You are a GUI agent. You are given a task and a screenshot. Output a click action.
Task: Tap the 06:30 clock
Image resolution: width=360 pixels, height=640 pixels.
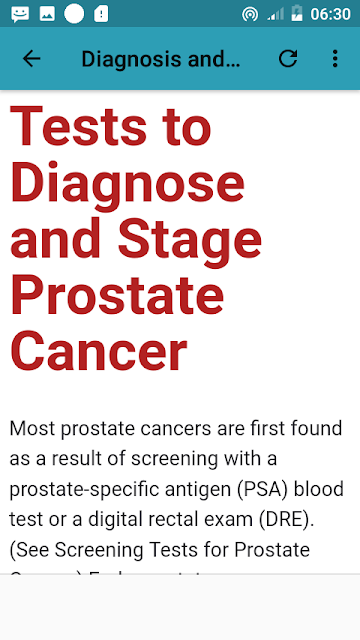331,15
